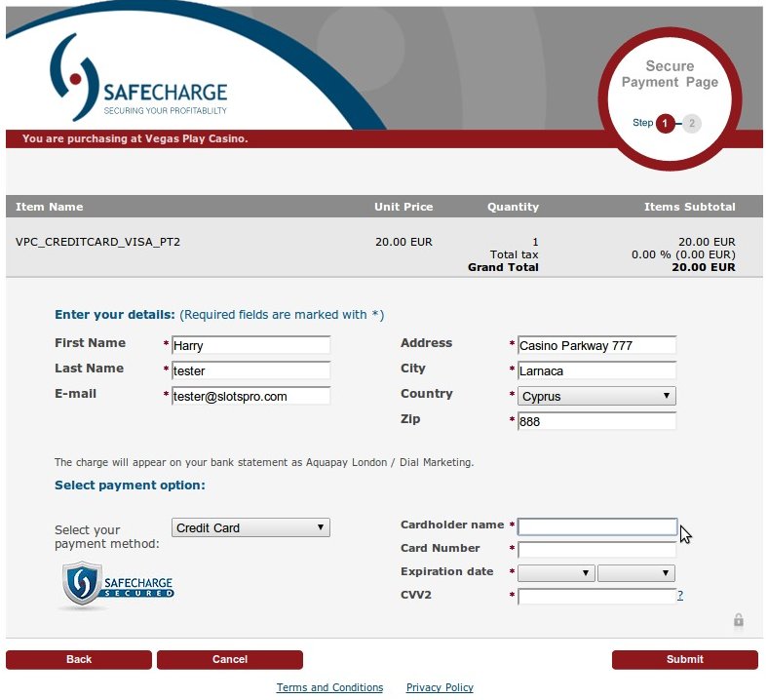Viewport: 768px width, 700px height.
Task: Click the padlock security icon
Action: (739, 620)
